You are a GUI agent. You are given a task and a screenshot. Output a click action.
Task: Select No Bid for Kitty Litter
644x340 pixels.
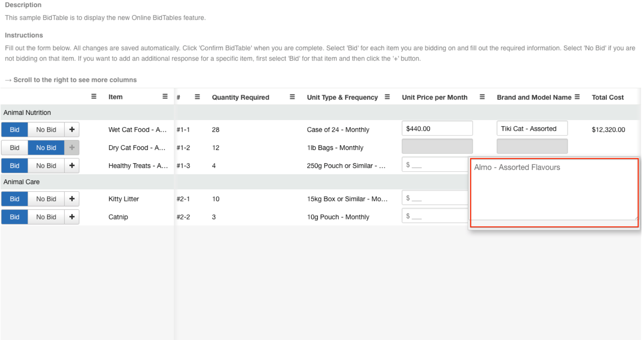click(46, 199)
